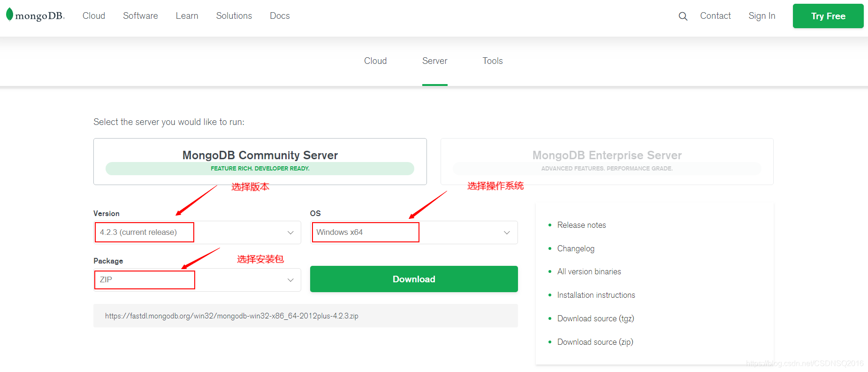This screenshot has width=868, height=372.
Task: Open the OS dropdown showing Windows x64
Action: pos(414,232)
